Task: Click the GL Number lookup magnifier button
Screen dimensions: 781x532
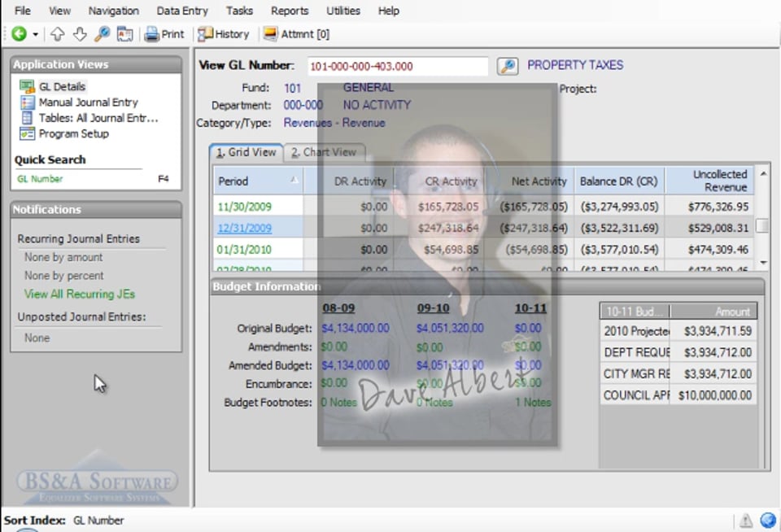Action: [x=508, y=66]
